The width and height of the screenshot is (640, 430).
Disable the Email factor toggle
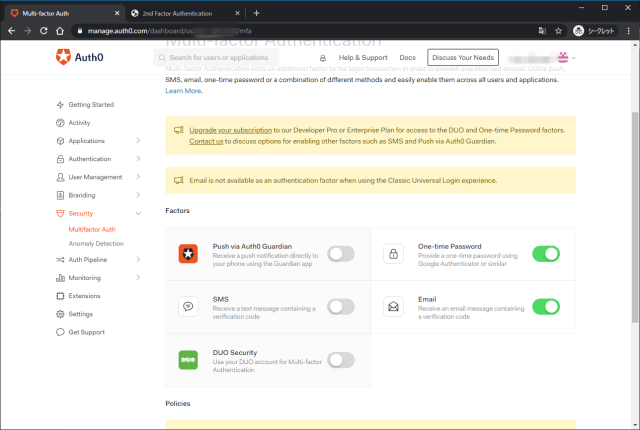point(546,306)
